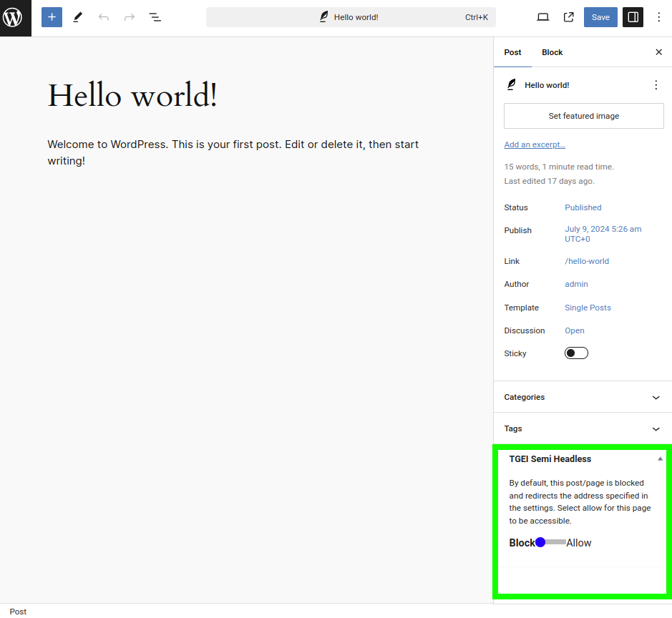Click the post feather icon in sidebar
The image size is (672, 618).
click(511, 85)
